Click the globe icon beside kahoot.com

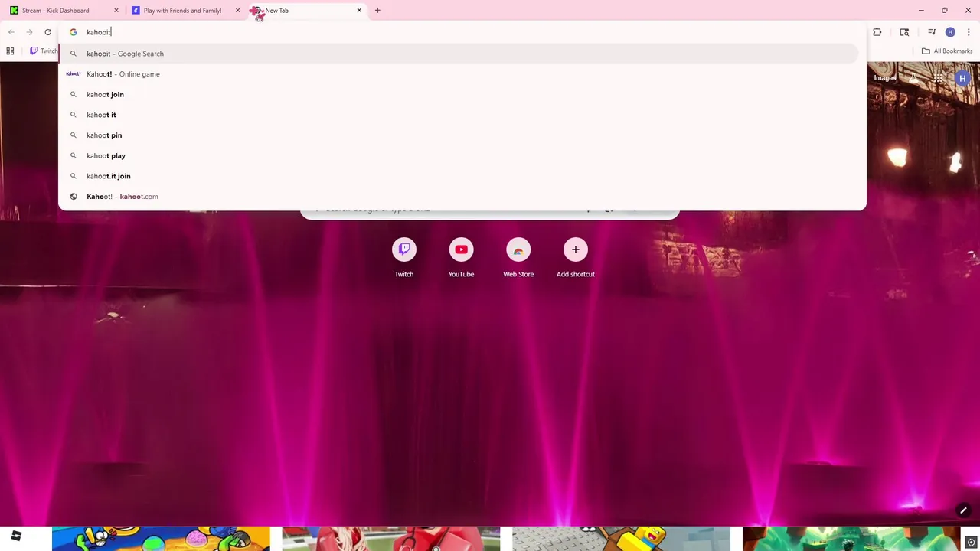point(73,197)
